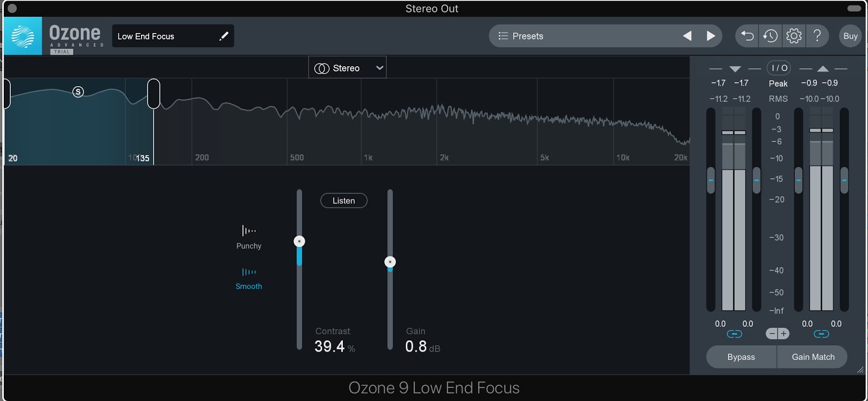Select Punchy mode
This screenshot has width=868, height=401.
[249, 237]
